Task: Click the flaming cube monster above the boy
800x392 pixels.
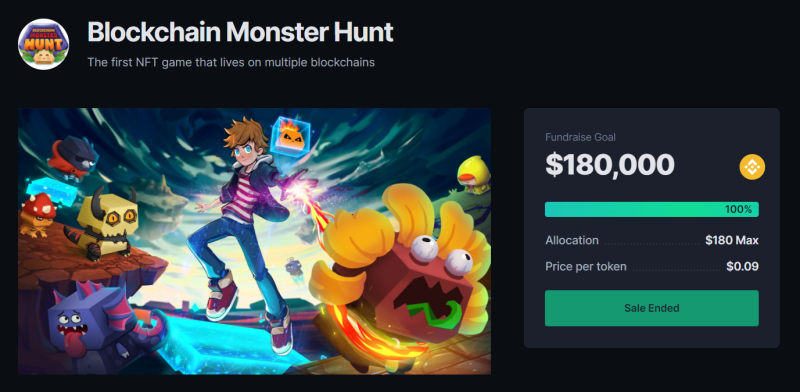Action: (x=289, y=135)
